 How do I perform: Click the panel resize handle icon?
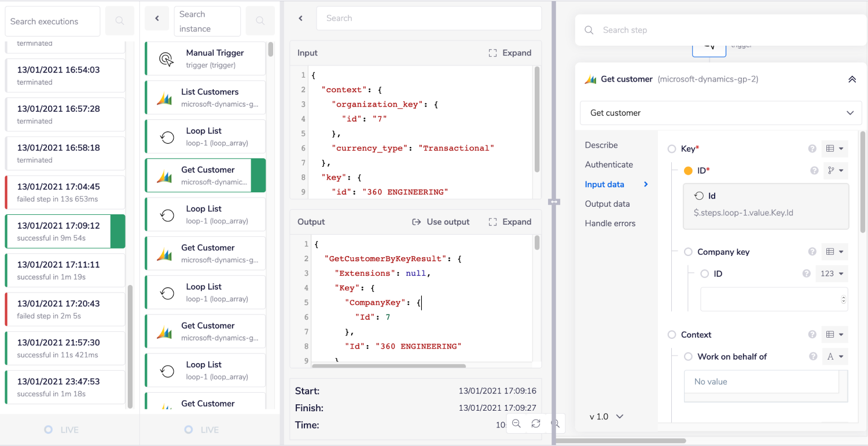pyautogui.click(x=554, y=202)
